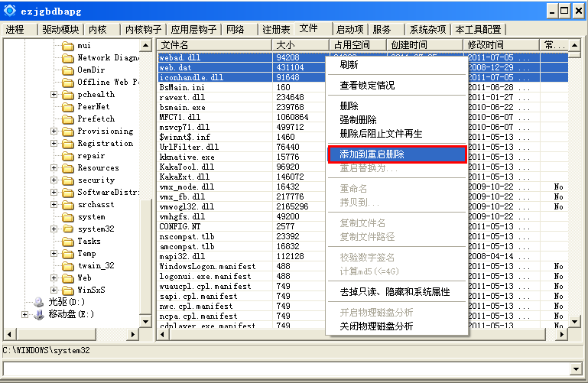Select the CD drive (D:) icon
The width and height of the screenshot is (588, 383).
coord(39,302)
